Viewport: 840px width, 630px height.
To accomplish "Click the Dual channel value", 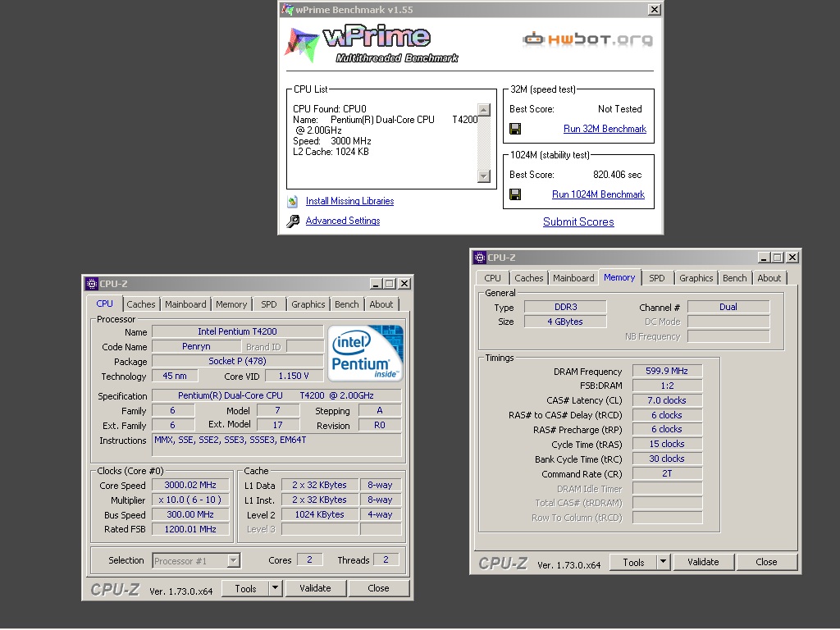I will 728,307.
